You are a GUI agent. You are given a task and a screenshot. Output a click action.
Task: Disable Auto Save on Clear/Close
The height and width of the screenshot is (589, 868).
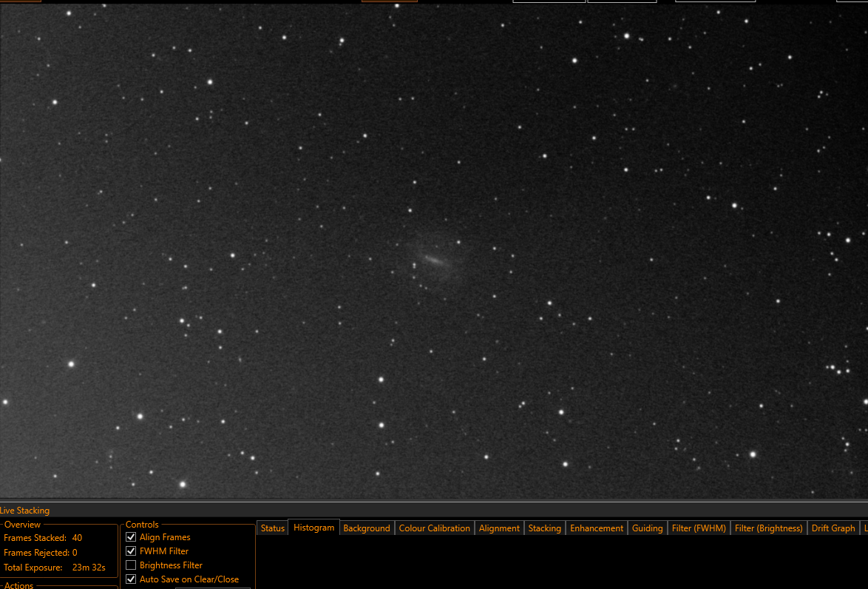click(x=131, y=579)
